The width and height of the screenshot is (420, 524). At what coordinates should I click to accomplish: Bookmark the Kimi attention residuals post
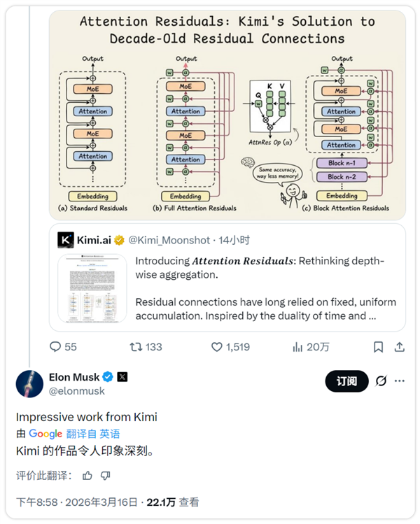[378, 346]
